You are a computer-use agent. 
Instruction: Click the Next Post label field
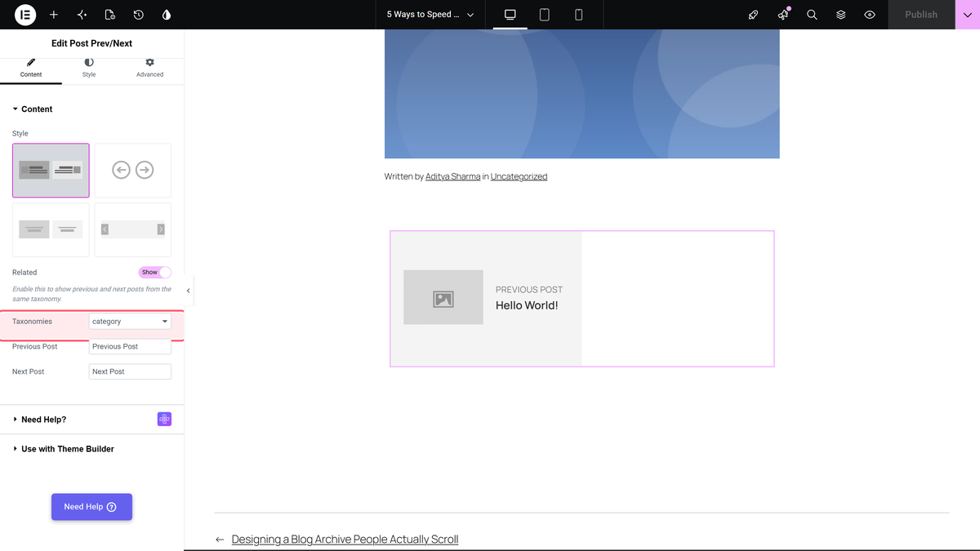point(130,371)
